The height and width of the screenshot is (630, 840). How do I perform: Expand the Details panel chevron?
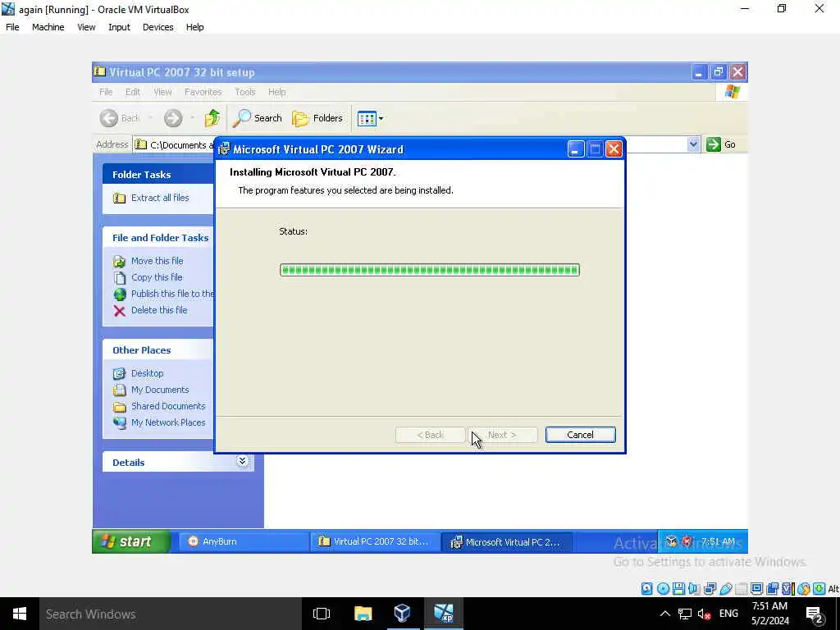coord(242,461)
